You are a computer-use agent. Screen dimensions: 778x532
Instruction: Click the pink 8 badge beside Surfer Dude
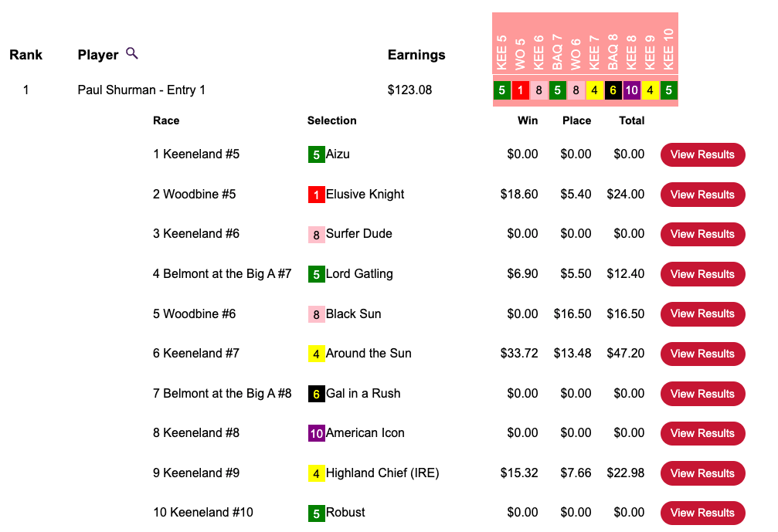click(316, 234)
